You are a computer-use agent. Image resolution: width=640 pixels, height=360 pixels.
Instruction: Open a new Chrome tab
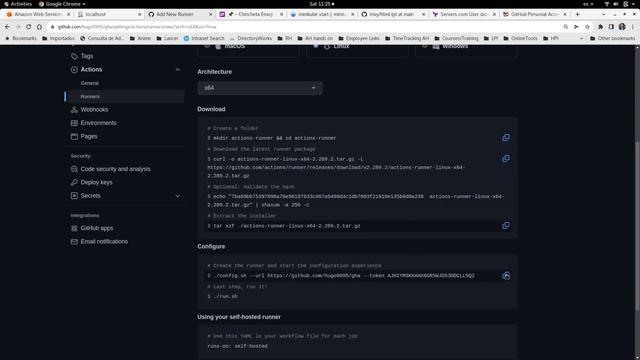pyautogui.click(x=577, y=14)
